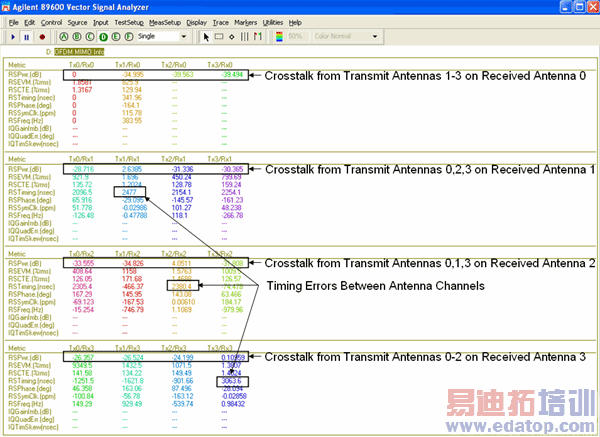Click the 50% value field
Viewport: 600px width, 437px height.
[297, 36]
